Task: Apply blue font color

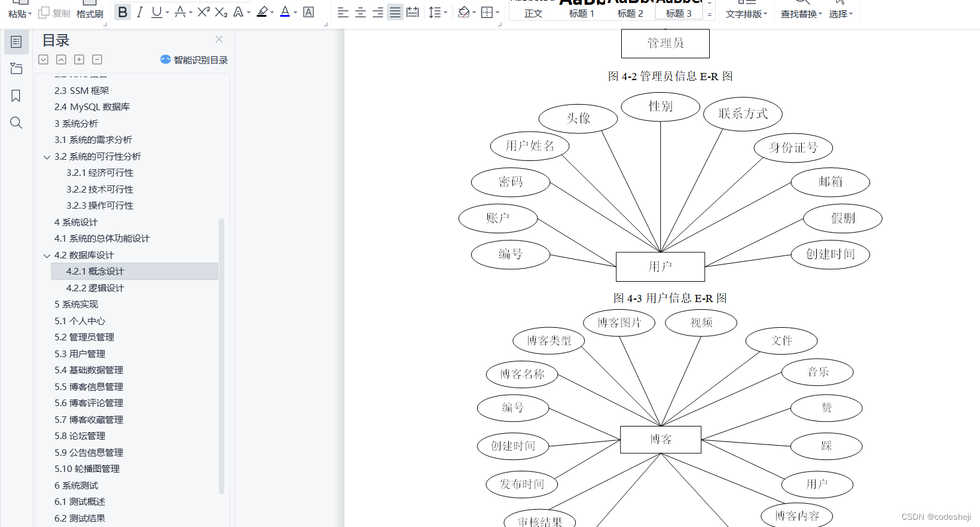Action: coord(285,12)
